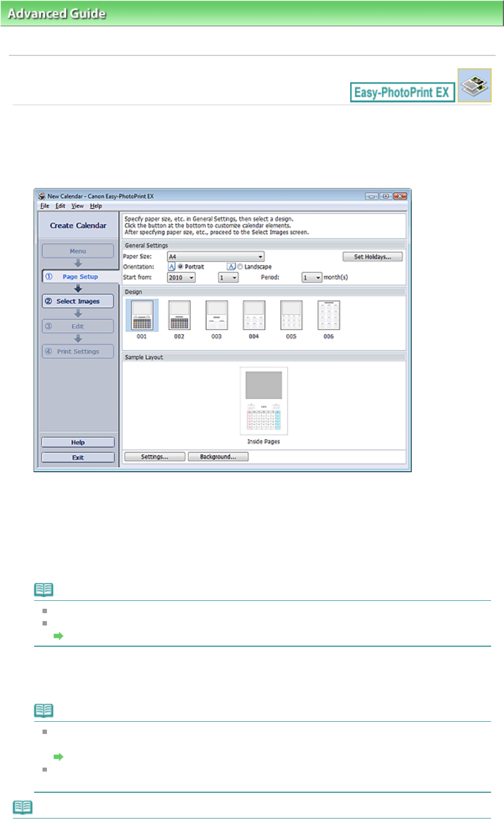
Task: Click the second Note book icon
Action: (x=44, y=711)
